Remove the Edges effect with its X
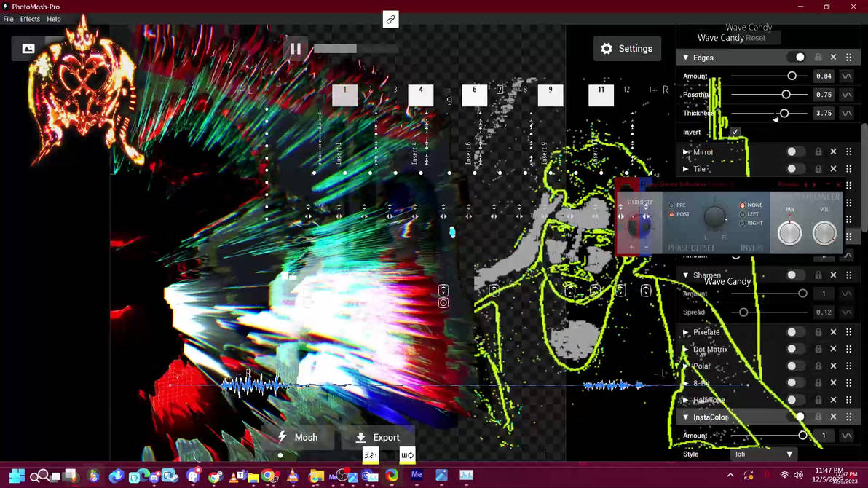The width and height of the screenshot is (868, 488). pyautogui.click(x=833, y=57)
